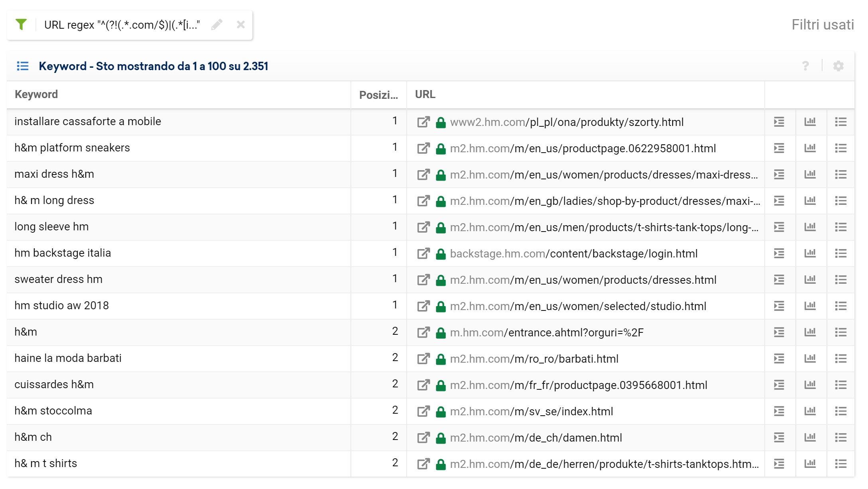
Task: Select keyword 'sweater dress hm'
Action: [x=58, y=279]
